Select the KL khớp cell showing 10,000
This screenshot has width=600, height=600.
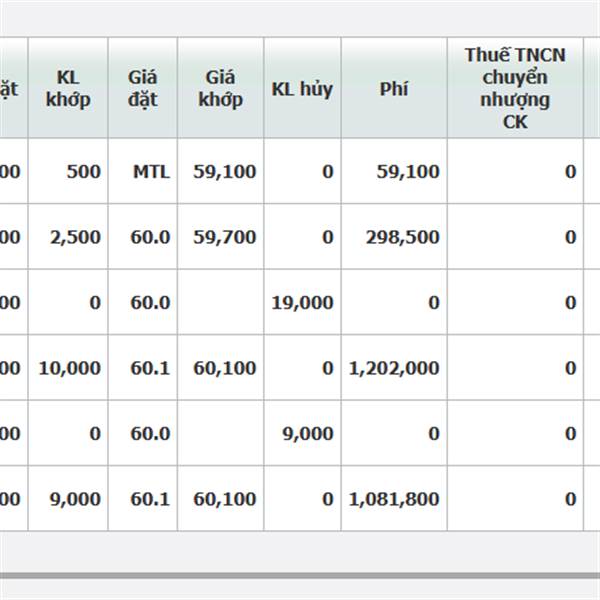(68, 367)
